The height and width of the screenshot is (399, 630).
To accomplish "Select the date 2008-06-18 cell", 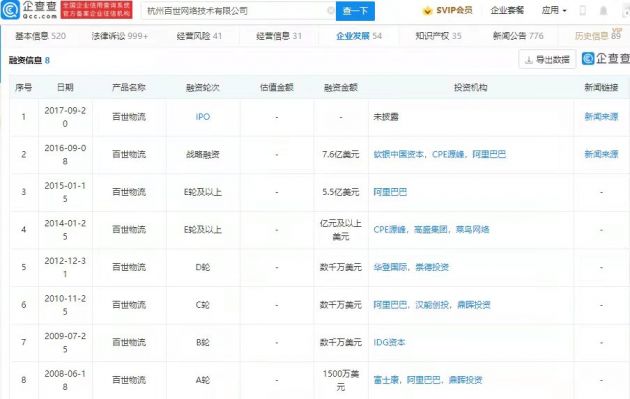I will (65, 380).
